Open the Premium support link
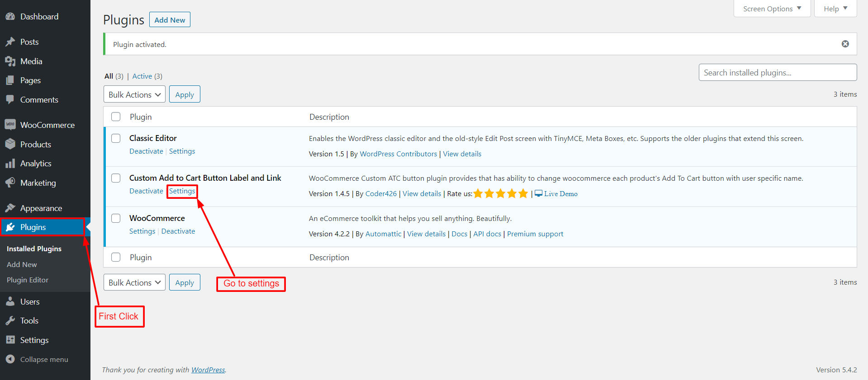 click(x=535, y=234)
